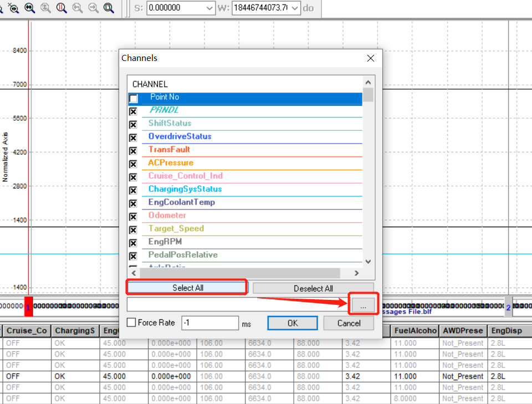Click the magnifier icon marked with a small X

[x=13, y=7]
